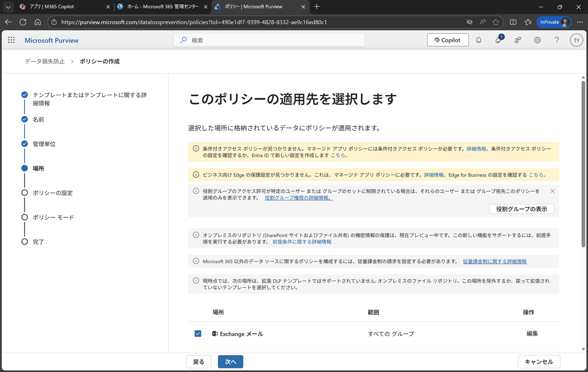Screen dimensions: 588x372
Task: Open 詳細情報 link in Edge protection warning
Action: (434, 175)
